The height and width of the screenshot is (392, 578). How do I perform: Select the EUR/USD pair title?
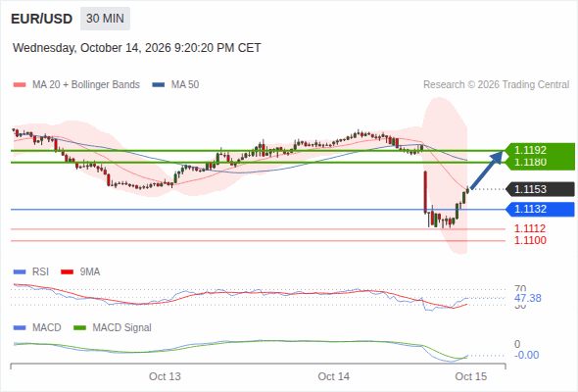pyautogui.click(x=42, y=19)
